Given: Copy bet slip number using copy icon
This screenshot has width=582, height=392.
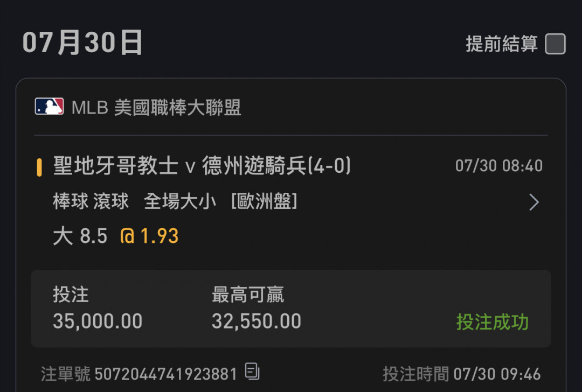Looking at the screenshot, I should tap(252, 371).
